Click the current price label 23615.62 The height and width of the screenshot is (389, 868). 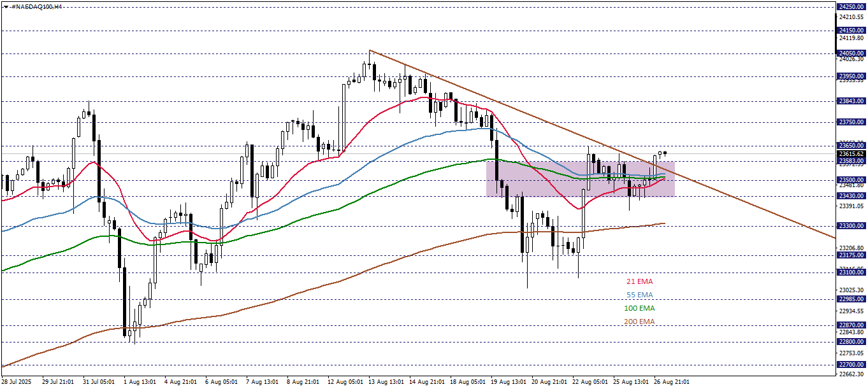[851, 154]
